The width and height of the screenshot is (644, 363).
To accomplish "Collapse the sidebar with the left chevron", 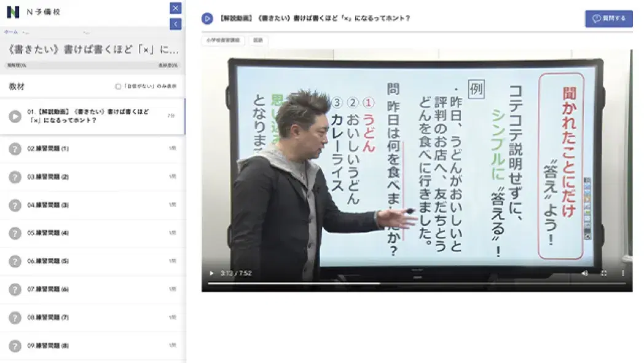I will tap(175, 23).
